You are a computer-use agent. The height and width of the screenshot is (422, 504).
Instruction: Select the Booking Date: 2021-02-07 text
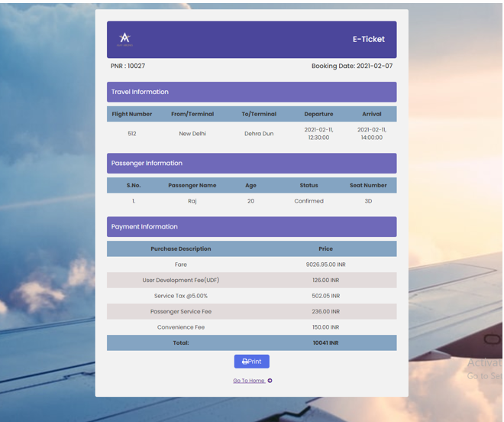pyautogui.click(x=352, y=66)
